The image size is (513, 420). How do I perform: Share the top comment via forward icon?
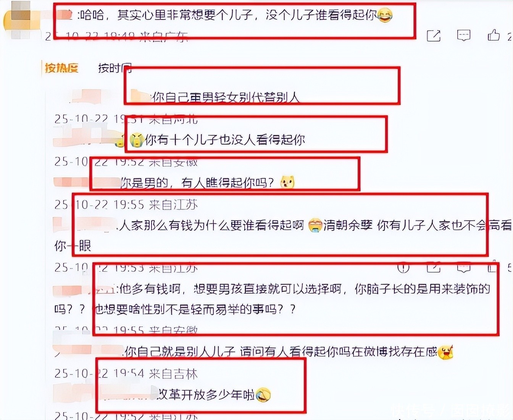pyautogui.click(x=433, y=36)
